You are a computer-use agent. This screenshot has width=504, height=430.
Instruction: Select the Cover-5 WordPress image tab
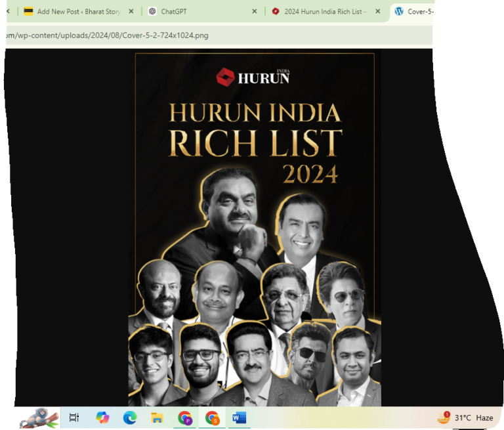(413, 12)
